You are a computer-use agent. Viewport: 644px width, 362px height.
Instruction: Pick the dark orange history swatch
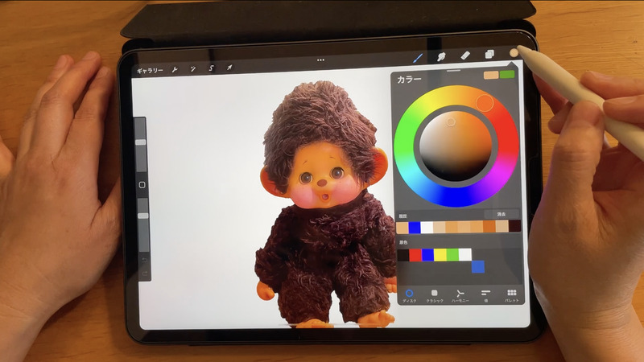[489, 226]
